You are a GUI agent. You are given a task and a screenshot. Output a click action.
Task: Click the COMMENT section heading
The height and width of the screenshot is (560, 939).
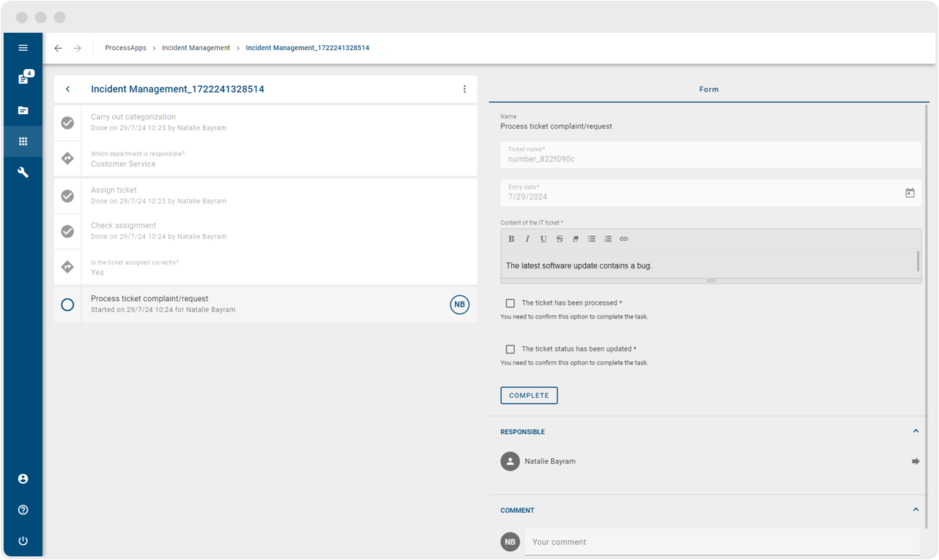coord(518,511)
